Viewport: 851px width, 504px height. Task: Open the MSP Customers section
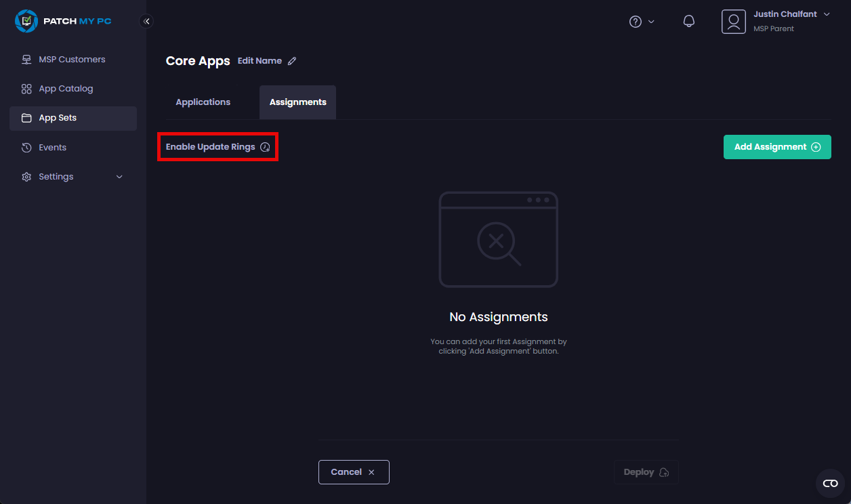point(72,59)
